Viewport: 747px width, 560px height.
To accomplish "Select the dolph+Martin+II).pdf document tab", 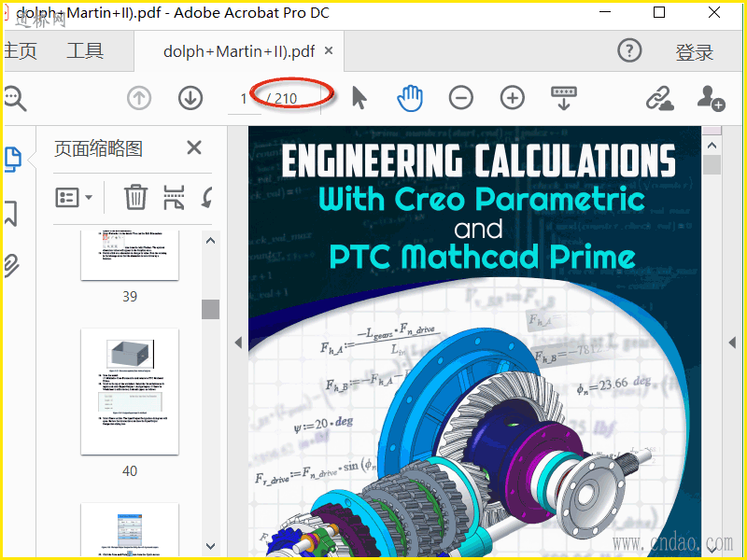I will coord(239,51).
